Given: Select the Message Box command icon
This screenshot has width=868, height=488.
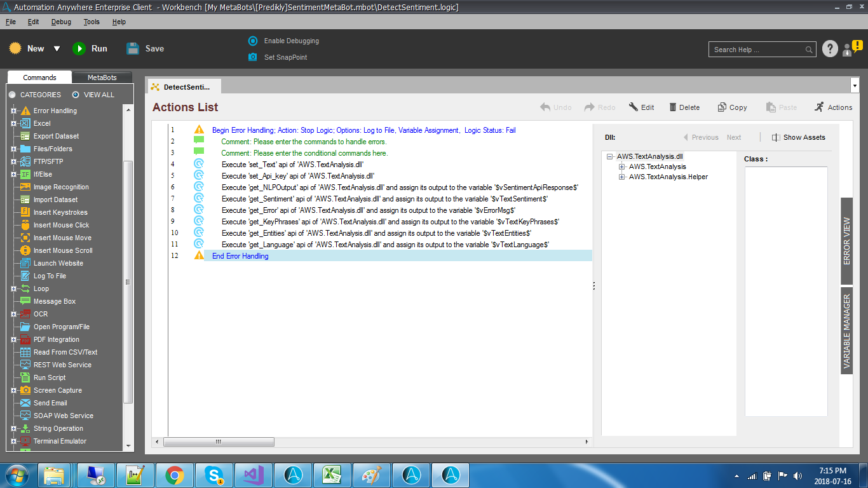Looking at the screenshot, I should coord(25,301).
